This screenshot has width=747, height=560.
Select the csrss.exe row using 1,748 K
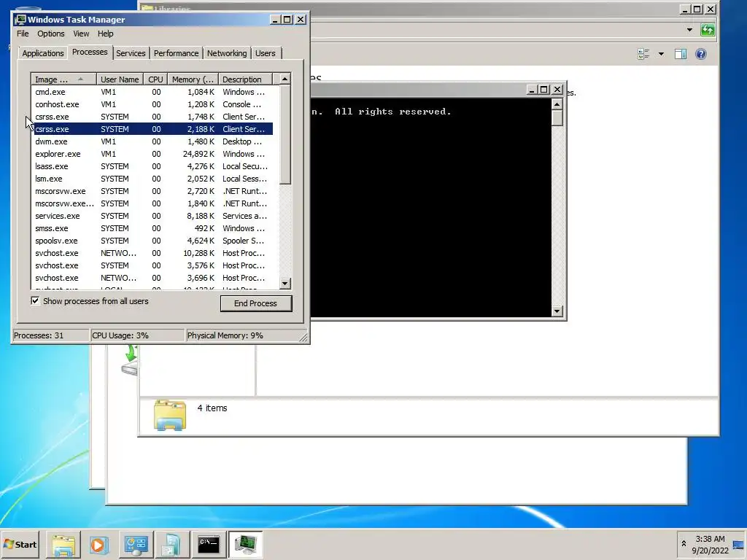pyautogui.click(x=152, y=117)
